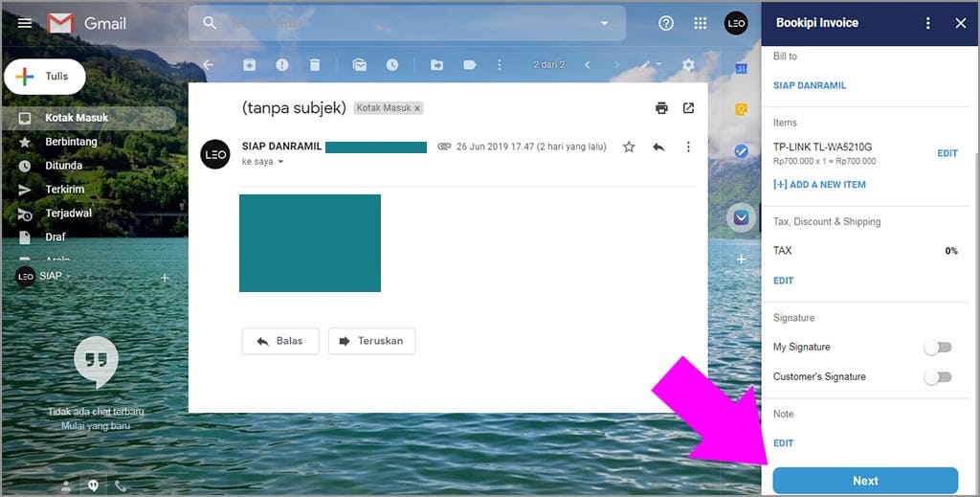The width and height of the screenshot is (980, 497).
Task: Open email in a new window
Action: [688, 108]
